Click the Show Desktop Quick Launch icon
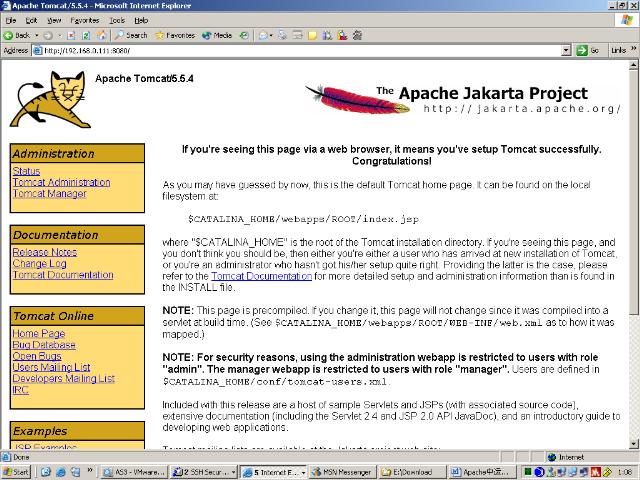Viewport: 640px width, 480px height. [75, 472]
